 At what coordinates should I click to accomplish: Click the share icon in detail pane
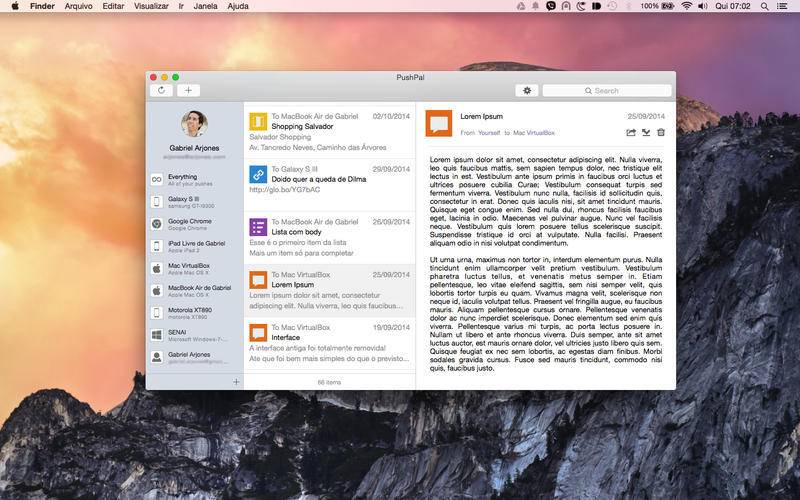coord(631,133)
